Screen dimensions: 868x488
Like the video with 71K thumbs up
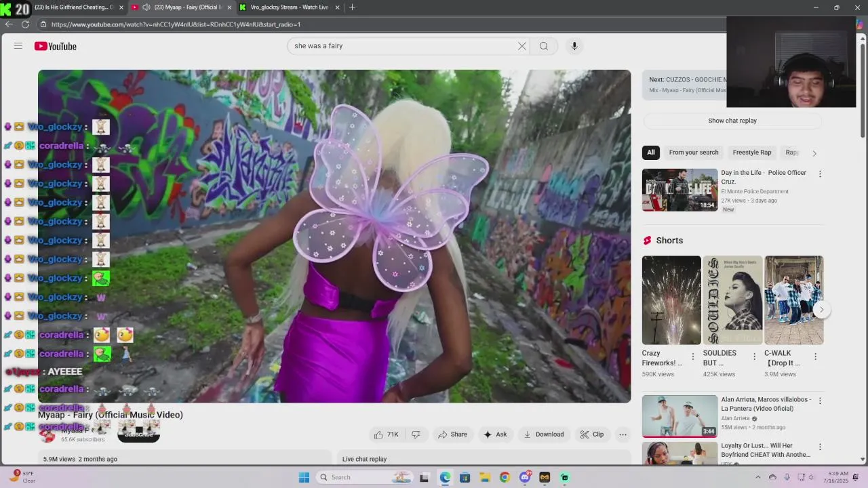click(387, 434)
